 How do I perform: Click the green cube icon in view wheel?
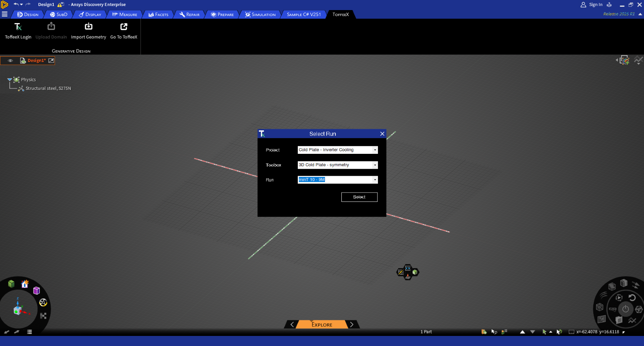11,284
